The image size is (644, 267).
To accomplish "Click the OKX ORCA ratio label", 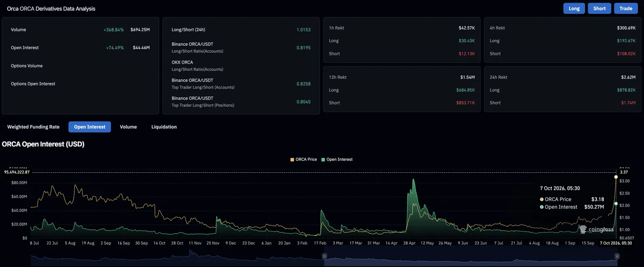I will (182, 62).
